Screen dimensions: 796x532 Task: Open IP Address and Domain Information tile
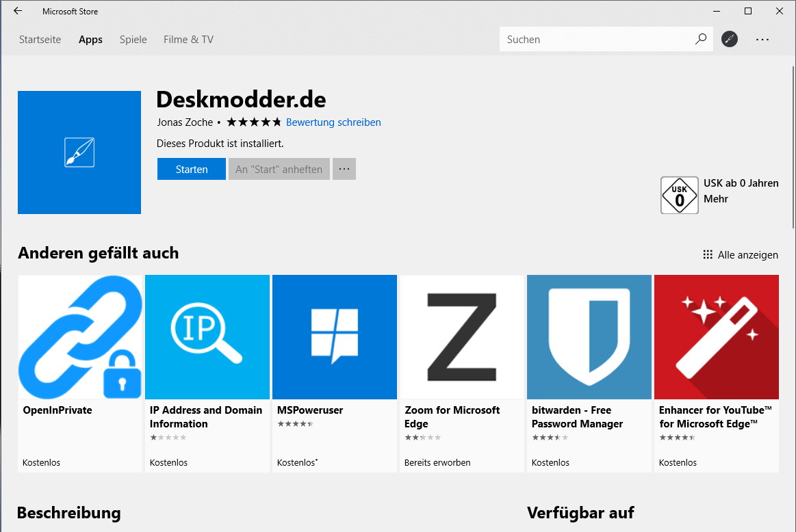[x=207, y=374]
